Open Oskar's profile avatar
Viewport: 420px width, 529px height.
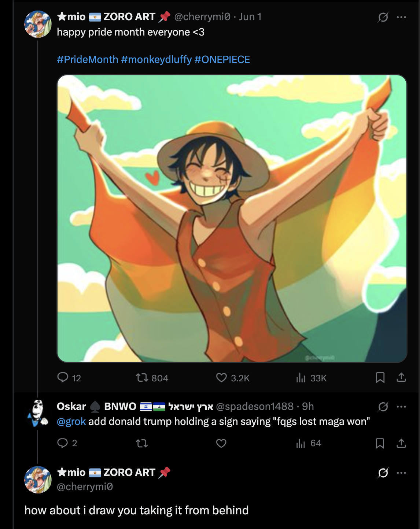38,414
